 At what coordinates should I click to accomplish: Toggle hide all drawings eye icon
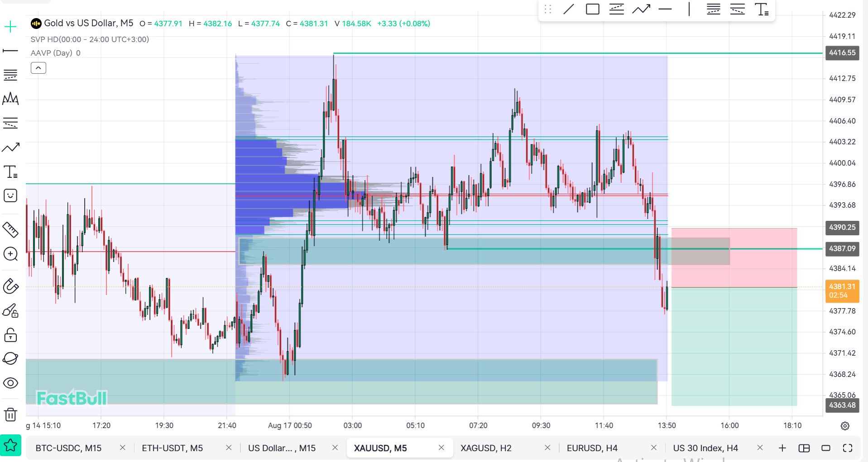click(x=10, y=383)
